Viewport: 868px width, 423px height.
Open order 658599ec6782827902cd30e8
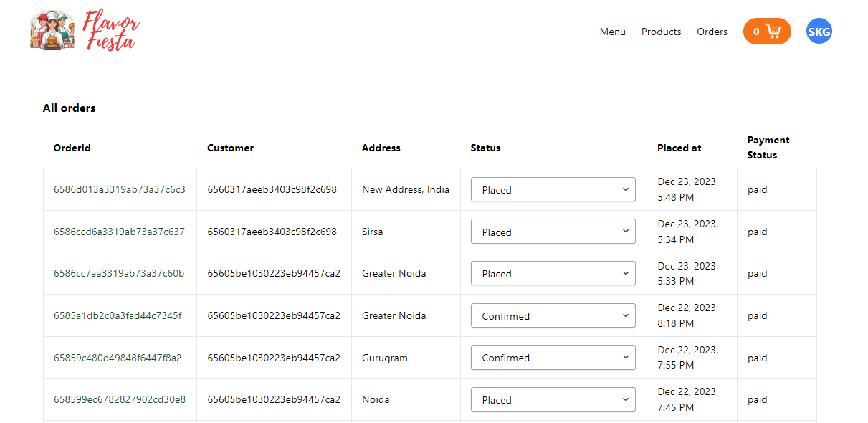(x=120, y=399)
